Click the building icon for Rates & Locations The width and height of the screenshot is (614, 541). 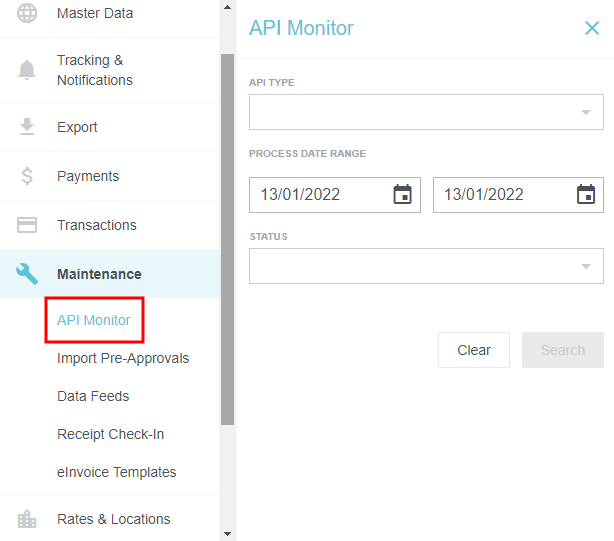(27, 519)
